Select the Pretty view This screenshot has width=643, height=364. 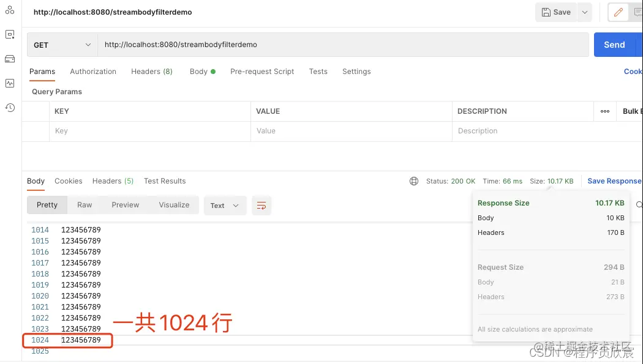(x=47, y=205)
